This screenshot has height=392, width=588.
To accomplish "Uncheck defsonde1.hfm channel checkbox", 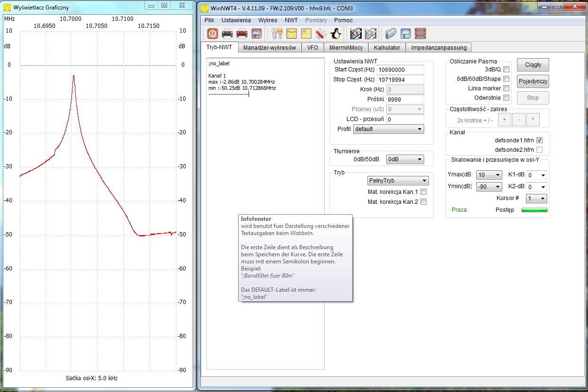I will [x=539, y=140].
